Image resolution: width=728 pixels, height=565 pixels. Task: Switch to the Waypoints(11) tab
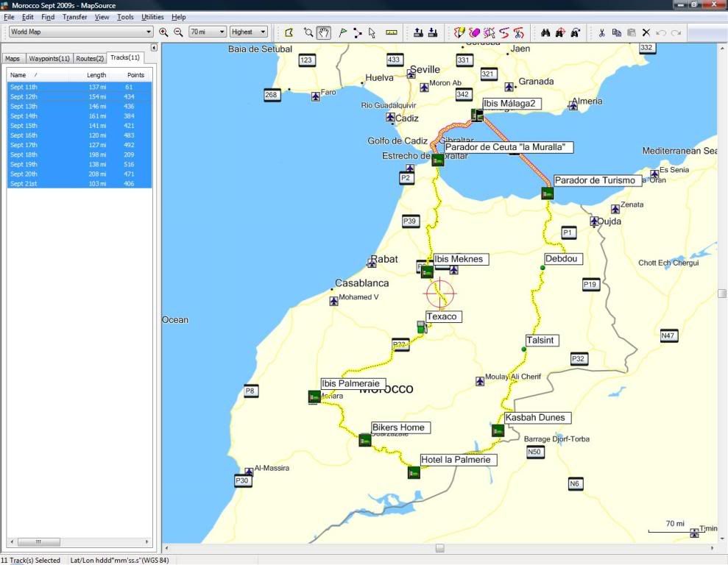[x=49, y=58]
